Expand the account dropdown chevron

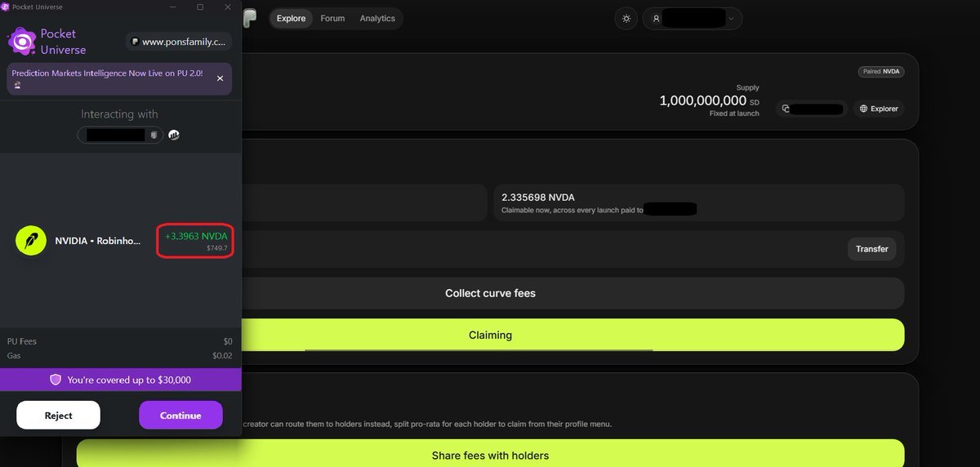(x=731, y=18)
